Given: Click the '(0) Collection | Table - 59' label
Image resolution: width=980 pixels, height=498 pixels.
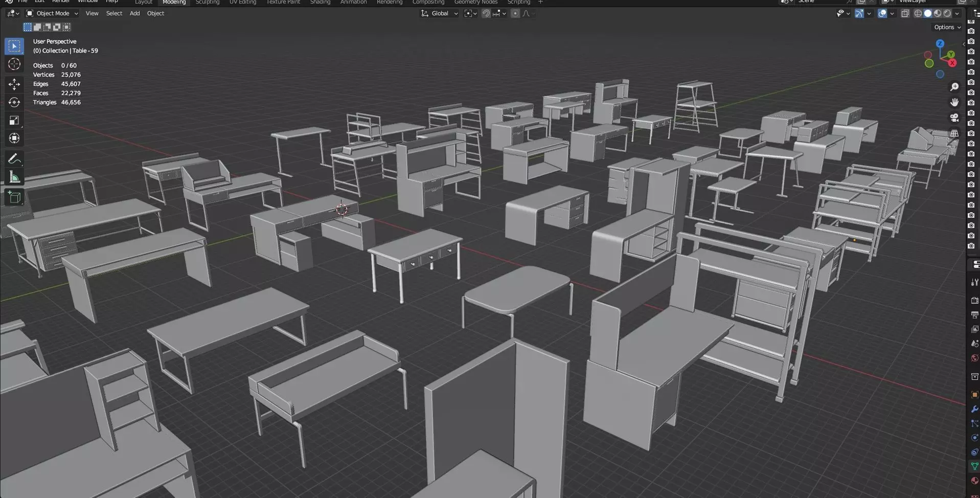Looking at the screenshot, I should click(x=65, y=51).
